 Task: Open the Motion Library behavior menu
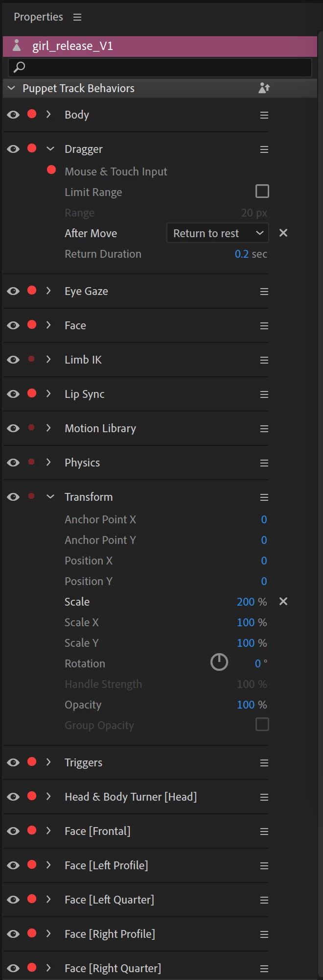[x=264, y=429]
